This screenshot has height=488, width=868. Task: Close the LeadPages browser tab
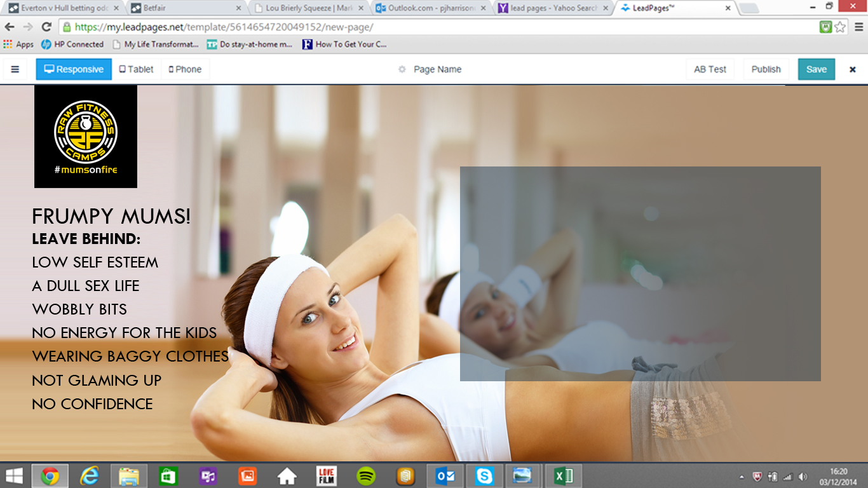coord(728,8)
